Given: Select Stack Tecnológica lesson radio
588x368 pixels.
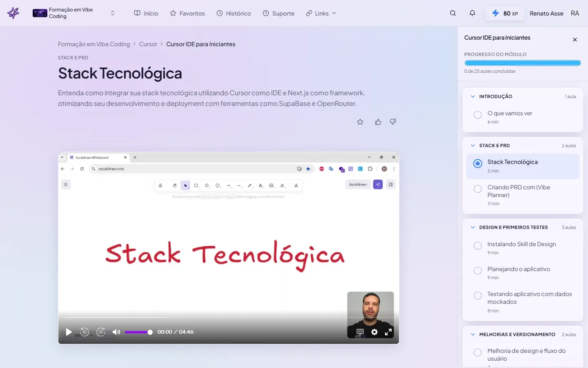Looking at the screenshot, I should pos(478,164).
